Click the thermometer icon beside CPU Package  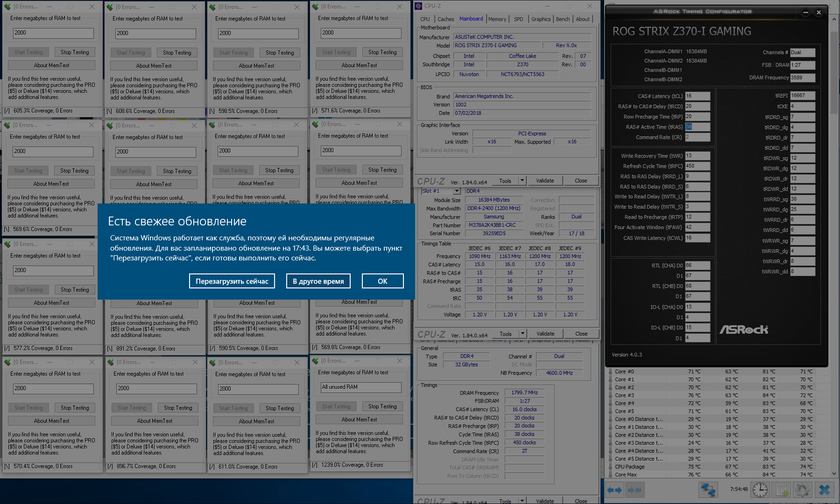(x=610, y=467)
